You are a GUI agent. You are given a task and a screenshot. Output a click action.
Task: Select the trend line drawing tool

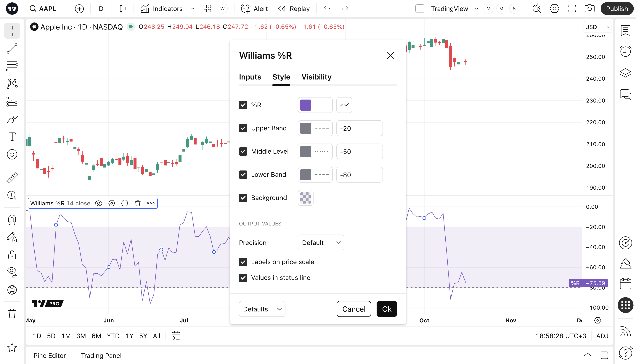(12, 48)
